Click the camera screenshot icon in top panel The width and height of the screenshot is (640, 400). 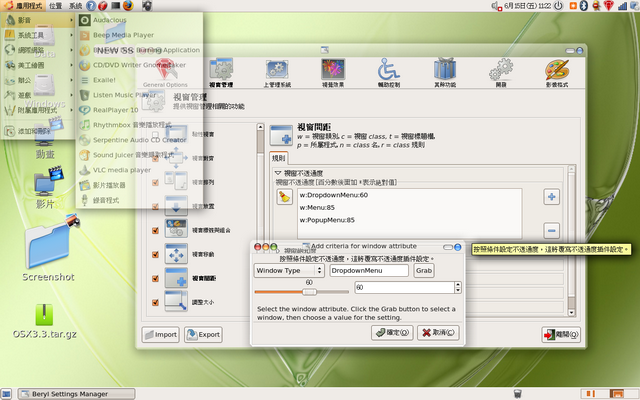click(x=147, y=5)
